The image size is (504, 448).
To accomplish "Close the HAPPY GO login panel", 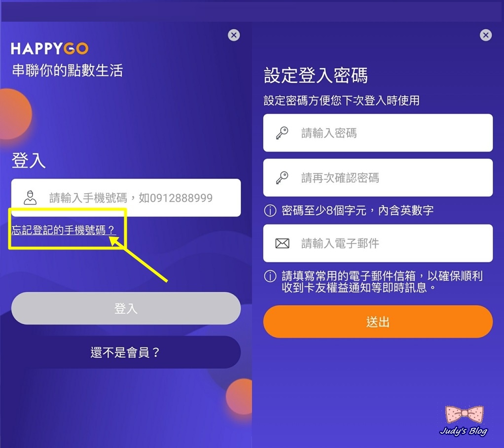I will 234,35.
